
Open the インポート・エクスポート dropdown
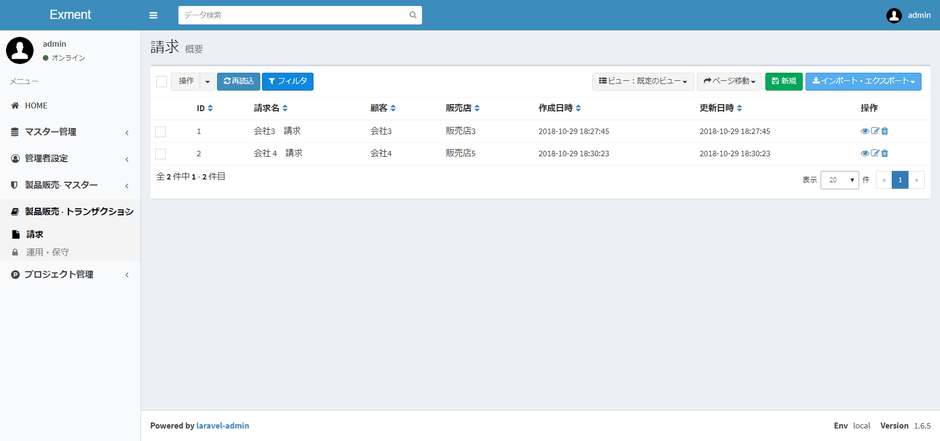(x=863, y=81)
